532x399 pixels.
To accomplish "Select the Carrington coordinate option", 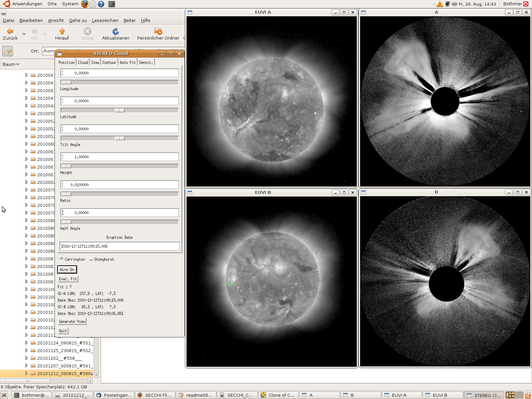I will pyautogui.click(x=72, y=259).
